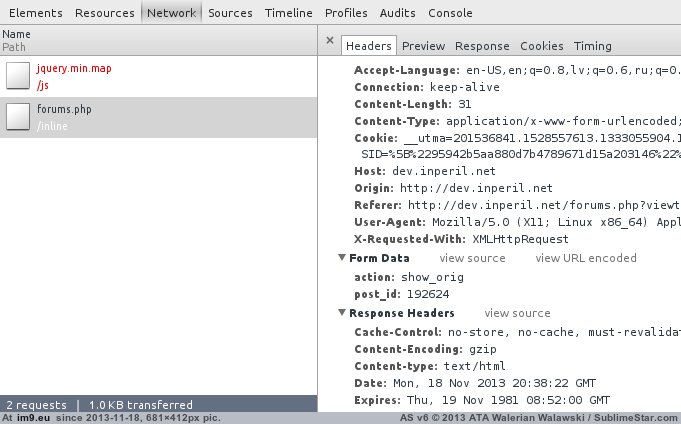Open the Elements panel tab
Viewport: 681px width, 424px height.
36,13
